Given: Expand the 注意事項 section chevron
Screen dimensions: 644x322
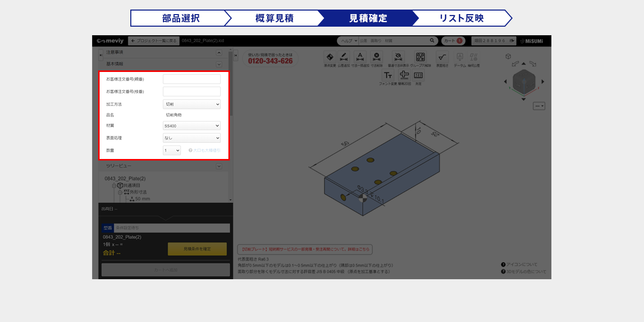Looking at the screenshot, I should (219, 52).
